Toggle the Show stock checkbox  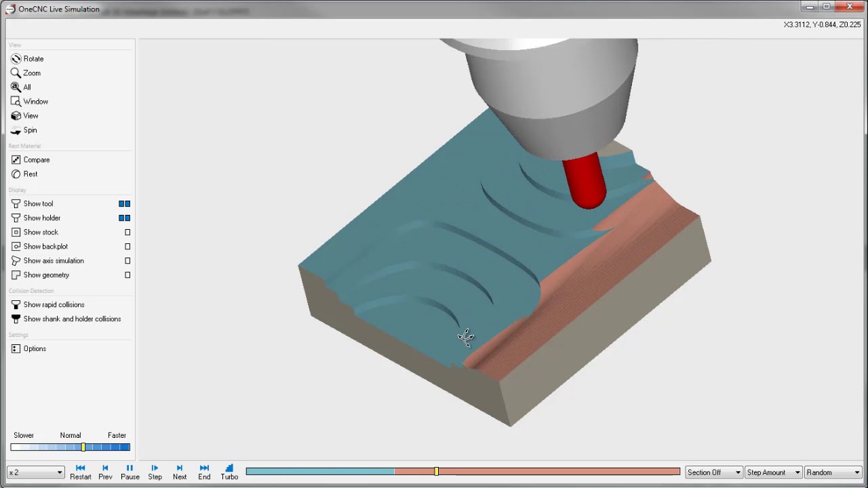[x=127, y=232]
